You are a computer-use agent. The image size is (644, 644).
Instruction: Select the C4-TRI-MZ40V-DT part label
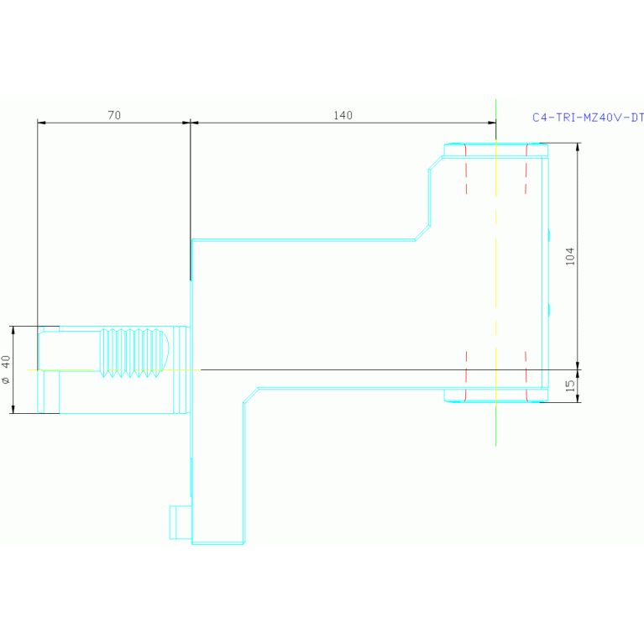pos(588,118)
